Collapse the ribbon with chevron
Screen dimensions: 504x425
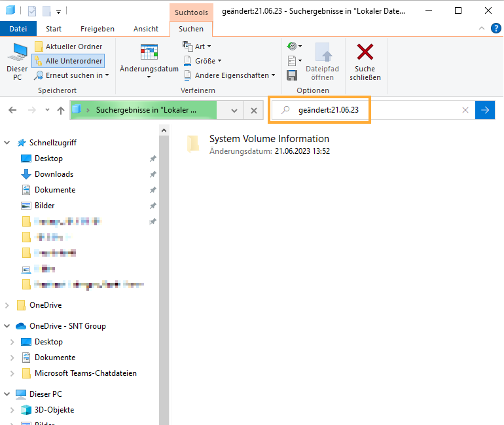(x=482, y=28)
